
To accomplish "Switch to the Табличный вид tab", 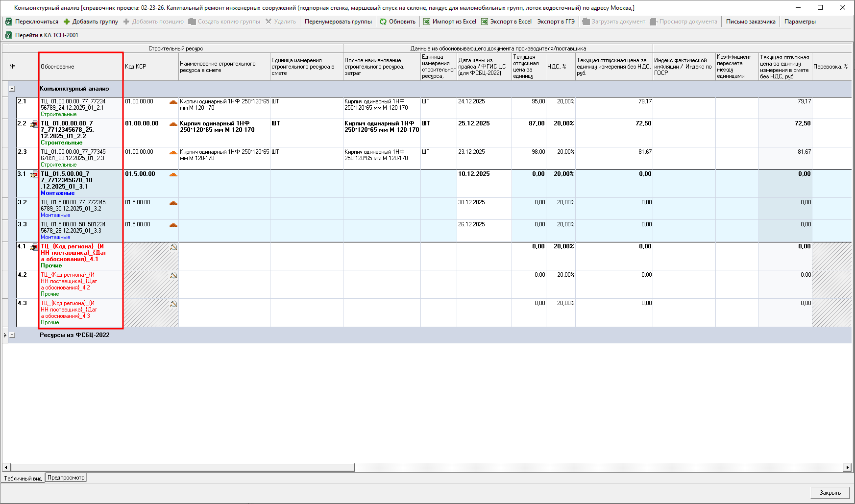I will tap(23, 478).
